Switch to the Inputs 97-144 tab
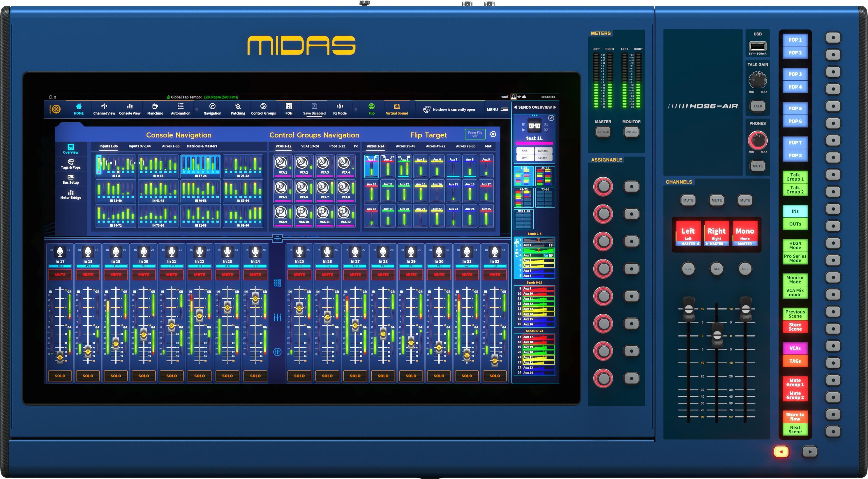This screenshot has height=479, width=868. pyautogui.click(x=140, y=146)
